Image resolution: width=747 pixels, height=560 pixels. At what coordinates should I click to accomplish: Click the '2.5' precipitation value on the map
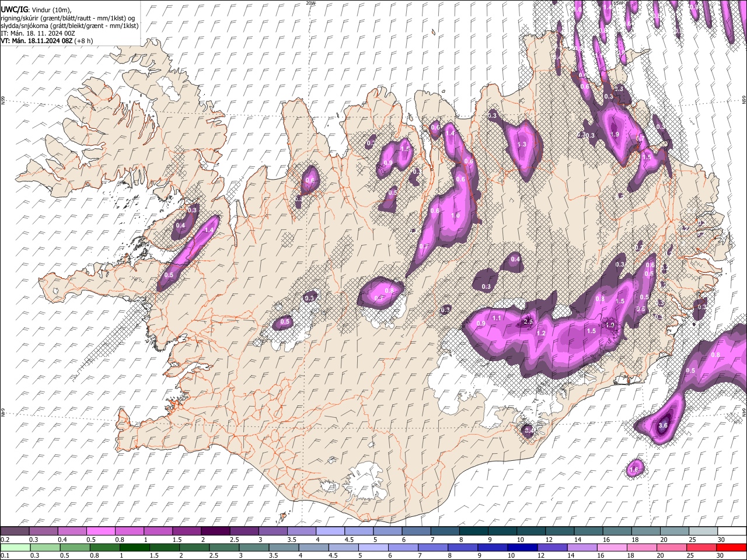pos(529,321)
